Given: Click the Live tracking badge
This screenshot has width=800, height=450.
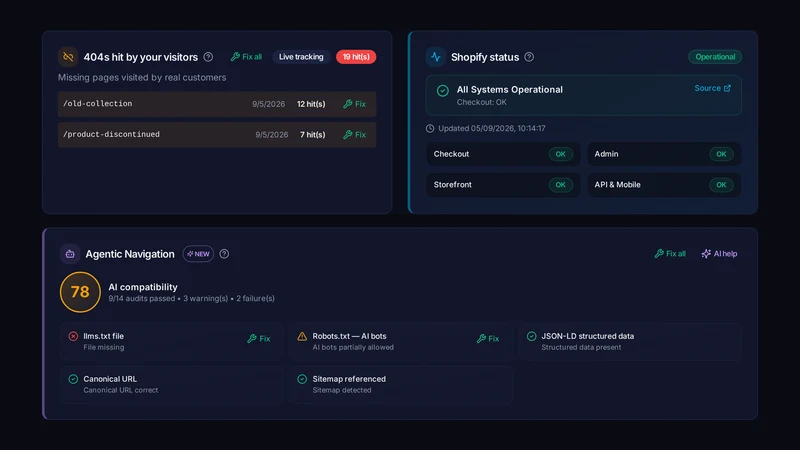Looking at the screenshot, I should click(301, 57).
